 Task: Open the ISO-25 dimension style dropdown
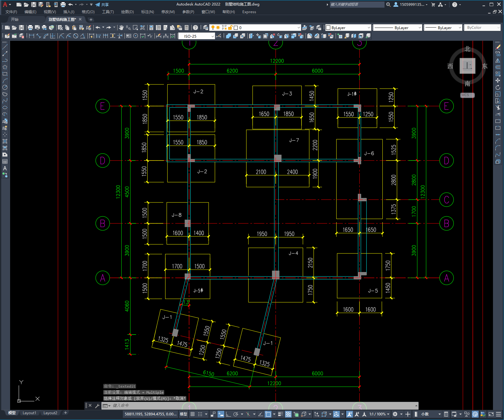[213, 36]
